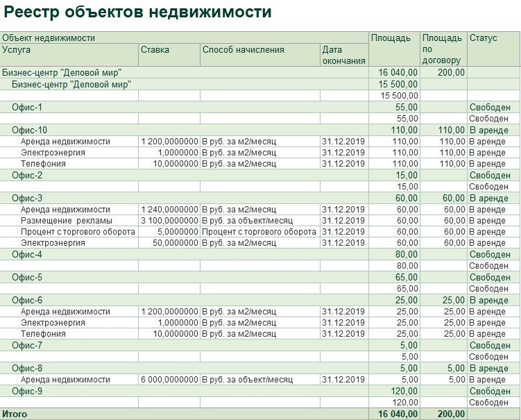Open the Офис-1 group row
The width and height of the screenshot is (521, 420).
point(27,107)
